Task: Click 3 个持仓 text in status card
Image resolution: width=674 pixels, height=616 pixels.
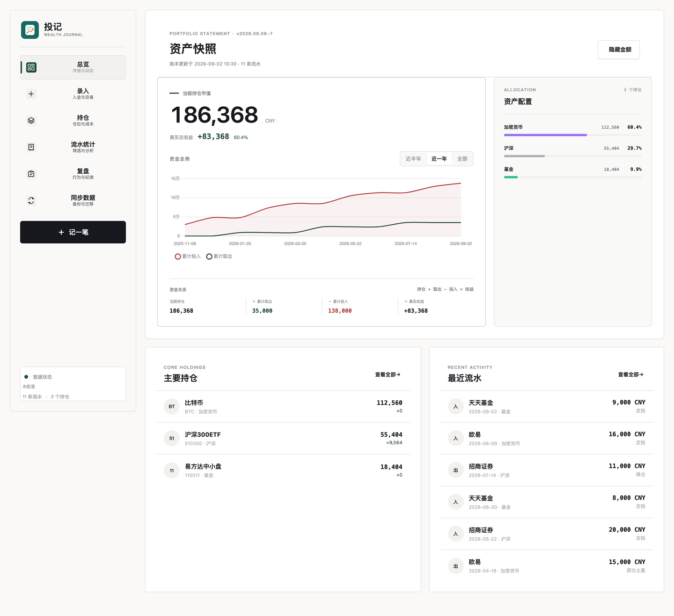Action: [60, 396]
